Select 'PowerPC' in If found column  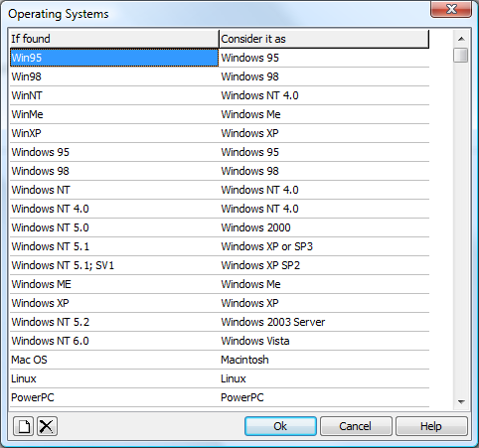click(114, 397)
